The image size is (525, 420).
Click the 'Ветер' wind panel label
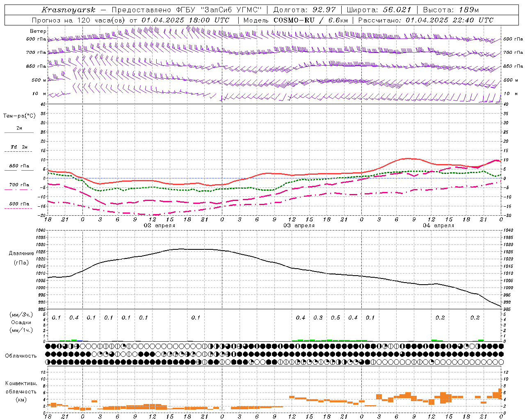[38, 31]
